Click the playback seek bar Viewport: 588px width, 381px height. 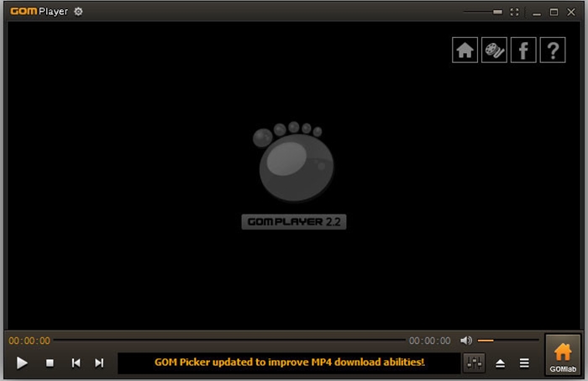[229, 341]
